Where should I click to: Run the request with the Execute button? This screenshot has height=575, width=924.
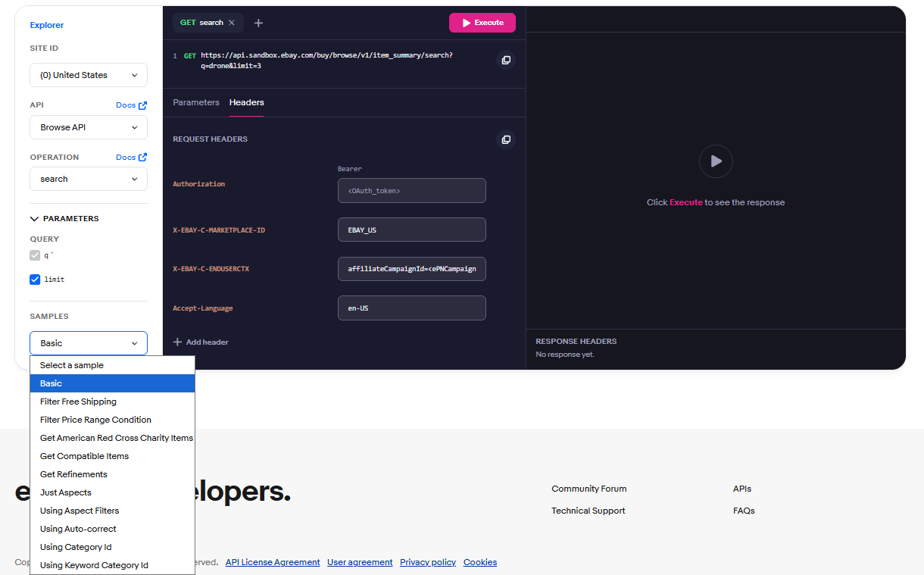(482, 23)
